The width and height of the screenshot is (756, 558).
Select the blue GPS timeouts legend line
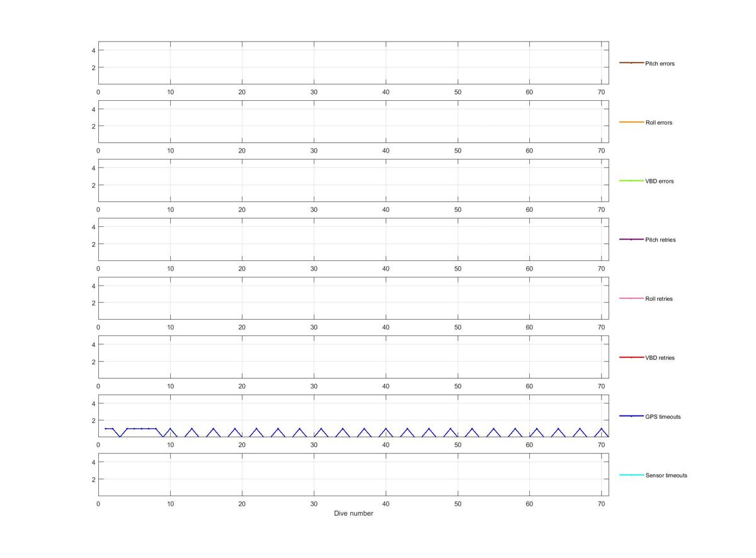click(631, 416)
